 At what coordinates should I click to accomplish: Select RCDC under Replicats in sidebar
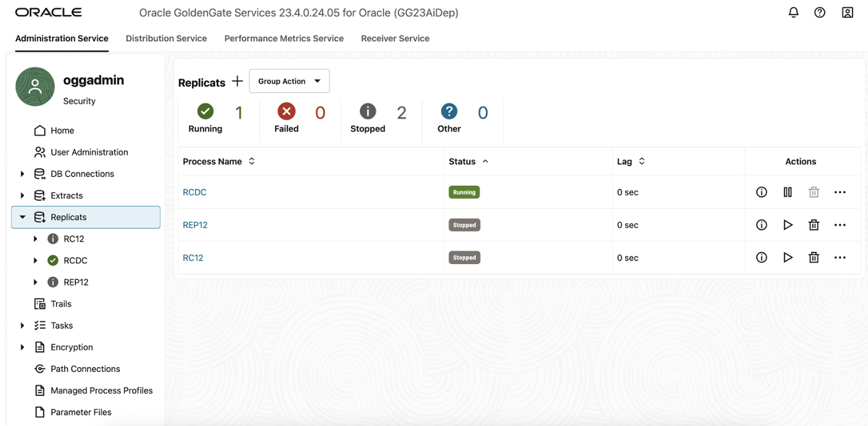[75, 261]
